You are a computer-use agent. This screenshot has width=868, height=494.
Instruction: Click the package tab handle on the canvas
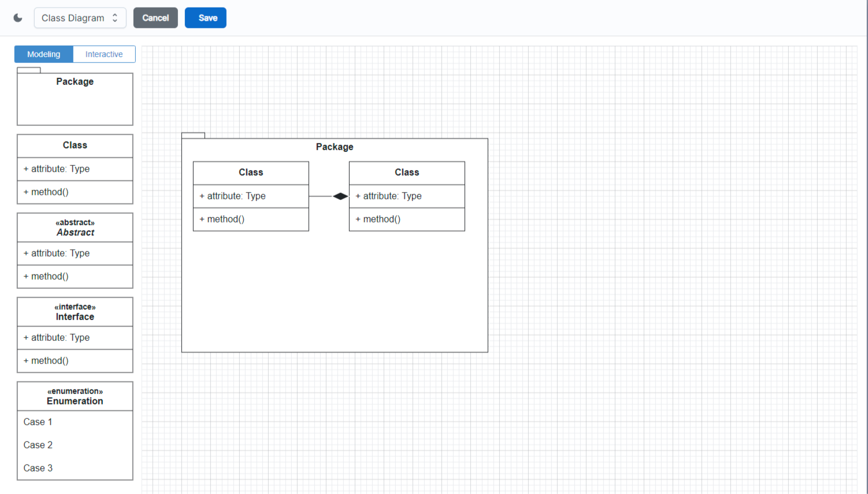pos(193,135)
